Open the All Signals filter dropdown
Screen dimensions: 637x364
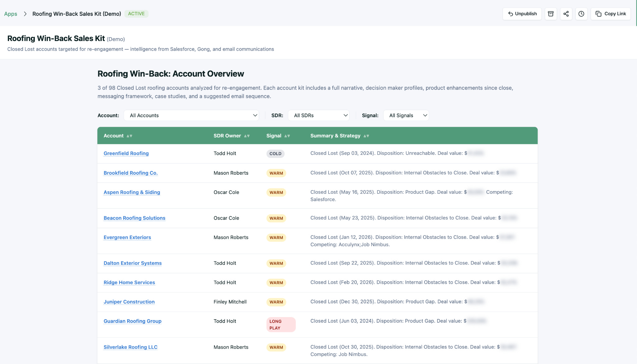coord(406,115)
